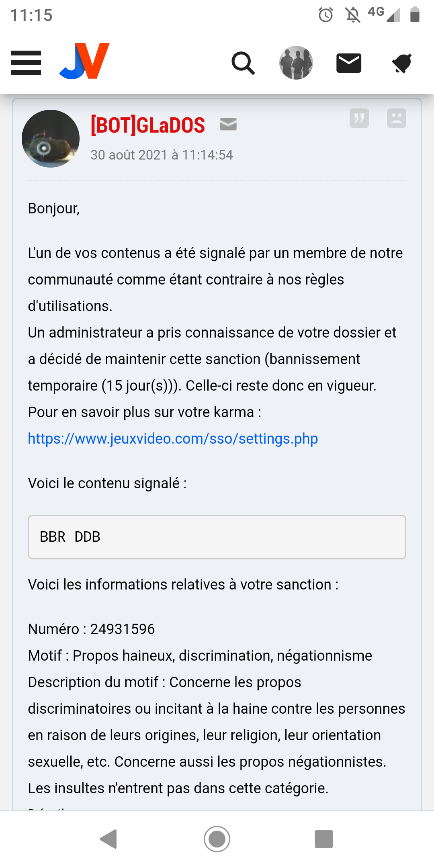
Task: Tap the alarm icon in status bar
Action: (x=325, y=15)
